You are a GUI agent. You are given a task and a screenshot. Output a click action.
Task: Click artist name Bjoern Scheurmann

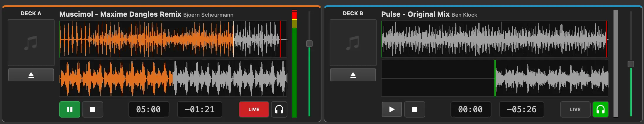tap(208, 15)
